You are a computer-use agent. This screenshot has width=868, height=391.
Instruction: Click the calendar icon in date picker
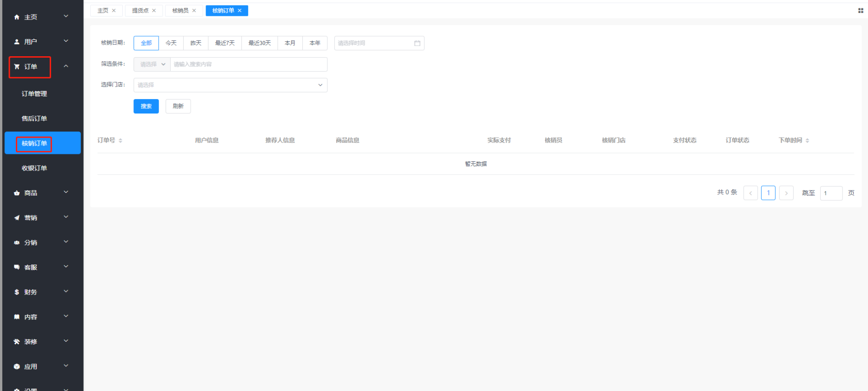pos(417,43)
